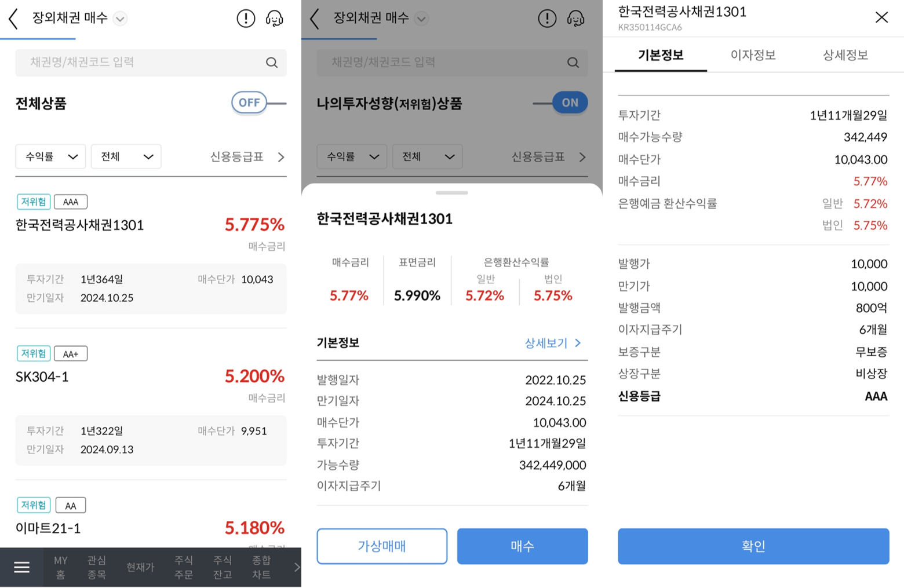Expand the 전체 filter dropdown
The image size is (904, 588).
coord(126,156)
